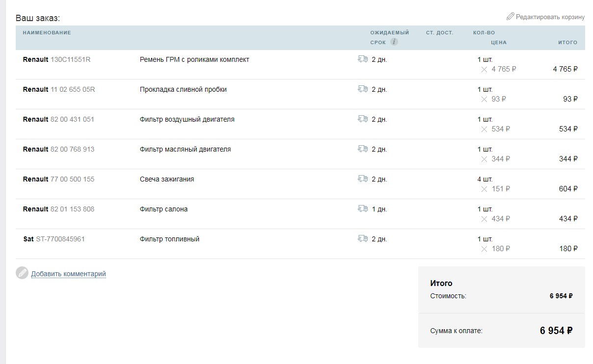Click the multiply sign before 4 765 ₽ price
Image resolution: width=593 pixels, height=364 pixels.
[485, 70]
